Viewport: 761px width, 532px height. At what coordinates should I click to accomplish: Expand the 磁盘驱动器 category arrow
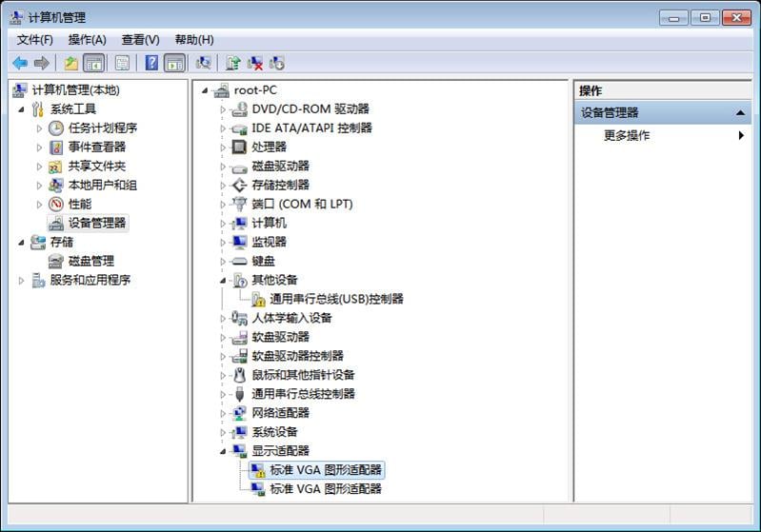[x=223, y=167]
